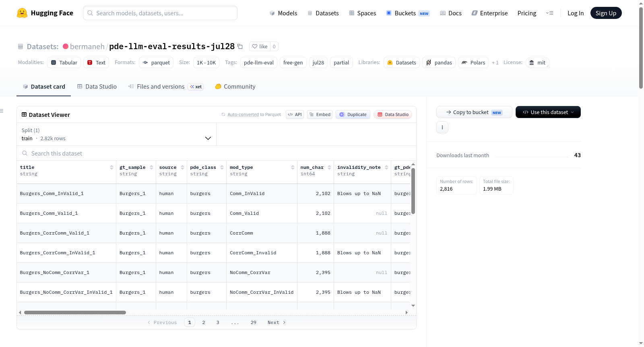Click the Datasets library tag
Viewport: 644px width, 347px height.
pos(402,62)
